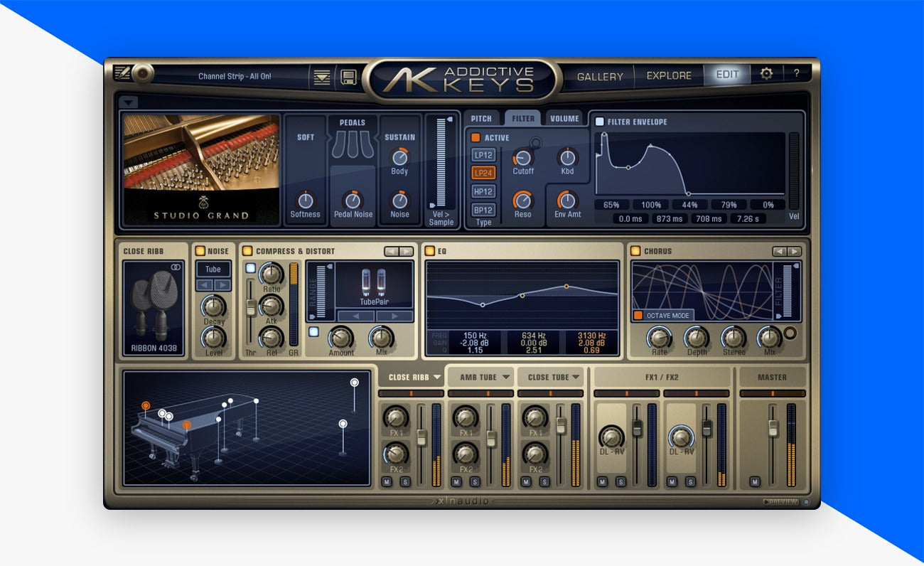Viewport: 924px width, 566px height.
Task: Toggle the CHORUS section power
Action: (x=635, y=250)
